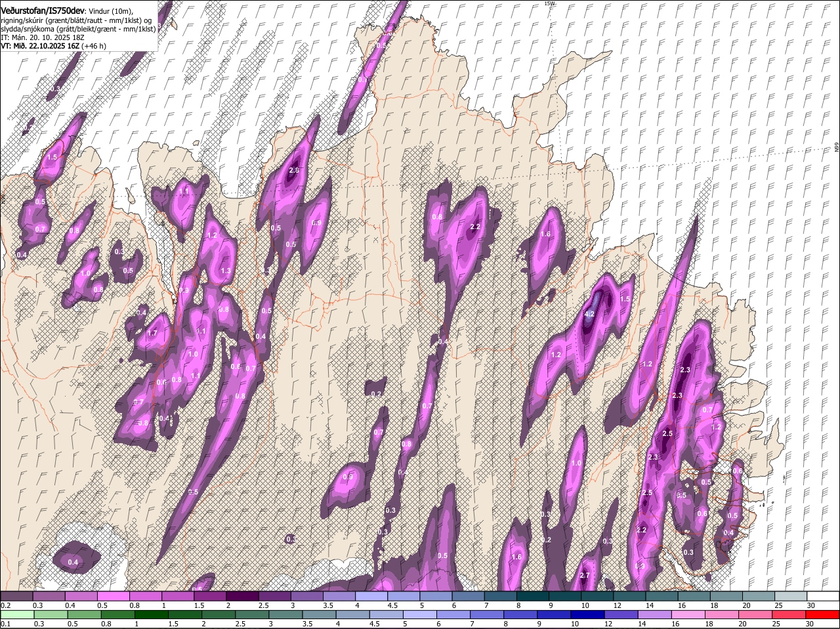Viewport: 840px width, 629px height.
Task: Click the lightest green swatch starting the green scale
Action: coord(17,615)
